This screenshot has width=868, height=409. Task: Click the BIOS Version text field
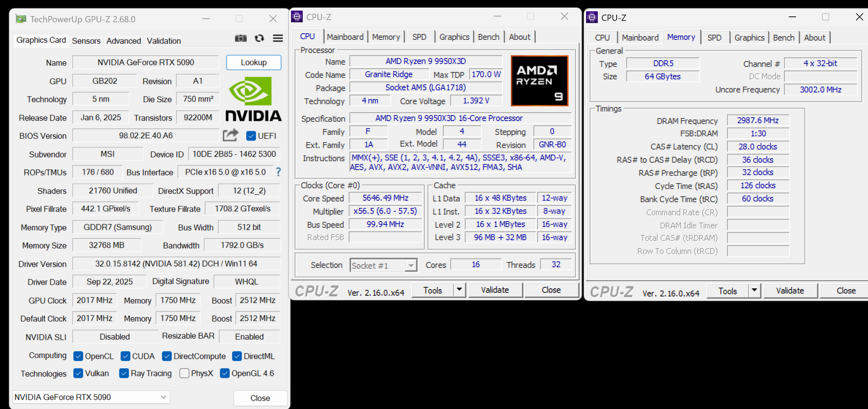point(145,136)
